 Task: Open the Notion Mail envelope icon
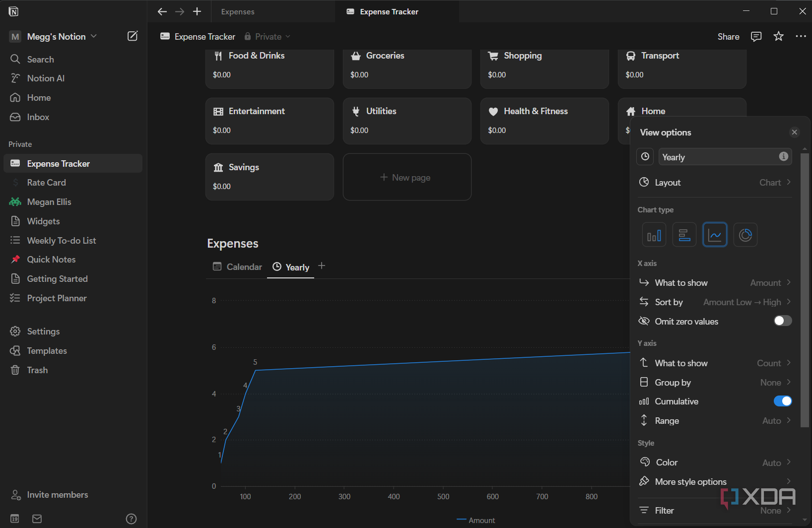pyautogui.click(x=37, y=519)
